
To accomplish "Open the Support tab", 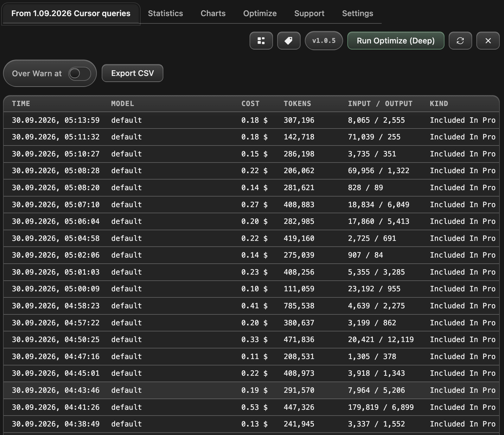I will [309, 13].
